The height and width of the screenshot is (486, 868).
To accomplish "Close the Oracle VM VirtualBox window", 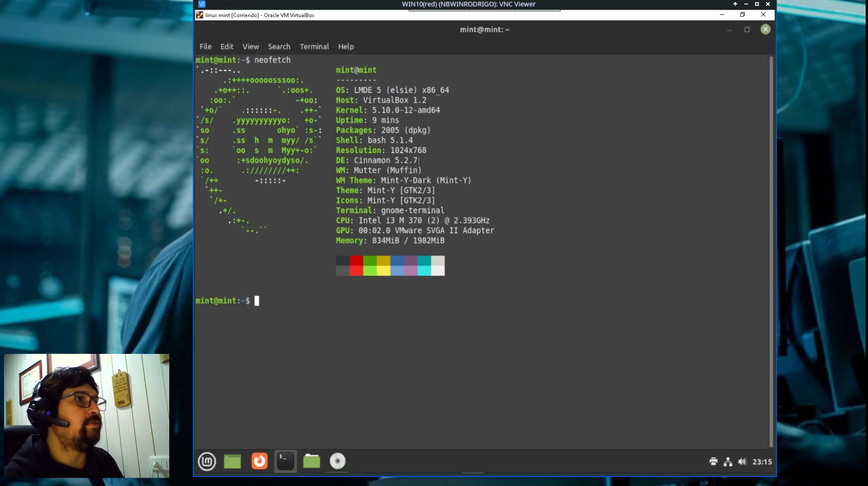I will pos(763,15).
